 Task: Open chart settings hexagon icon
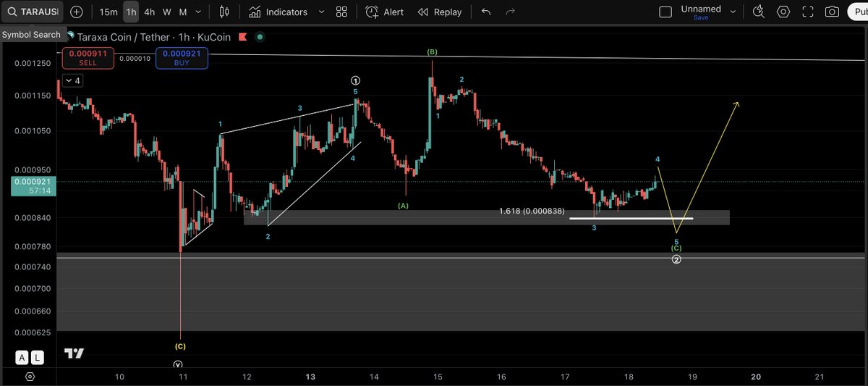(x=783, y=12)
